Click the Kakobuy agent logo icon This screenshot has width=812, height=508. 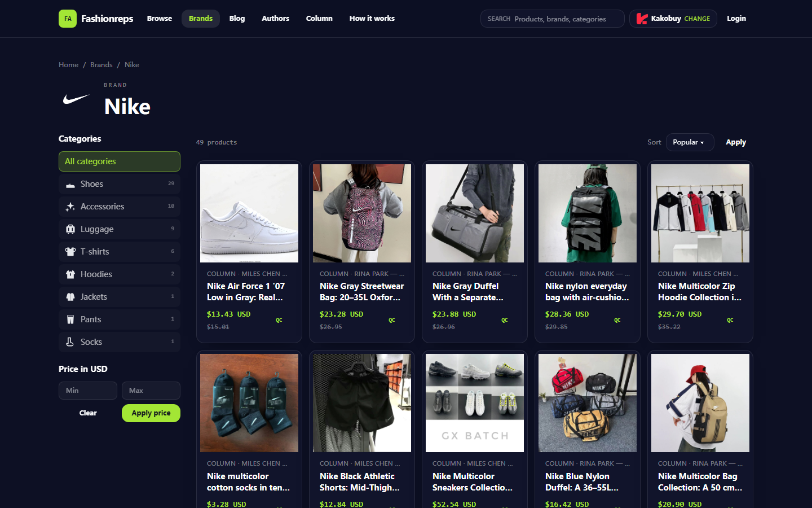pyautogui.click(x=642, y=19)
